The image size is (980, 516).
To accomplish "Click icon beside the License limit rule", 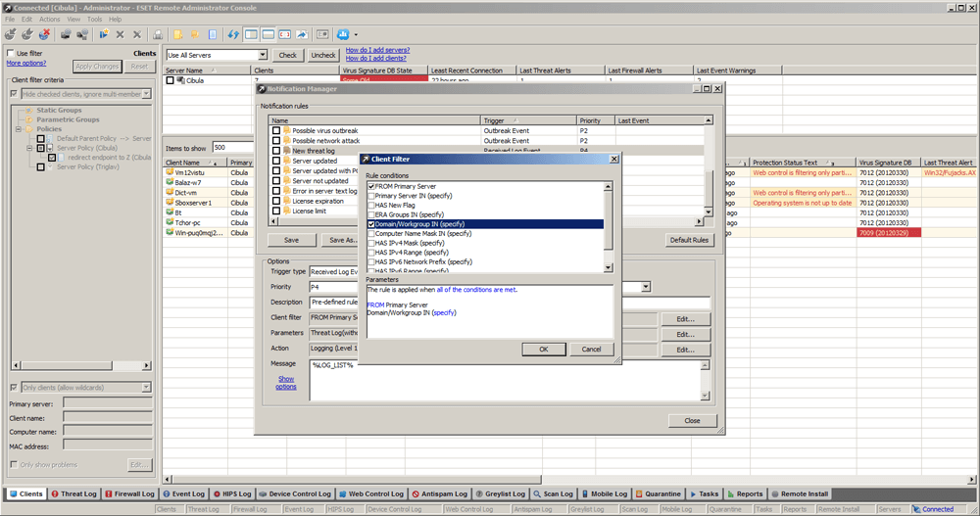I will tap(287, 211).
